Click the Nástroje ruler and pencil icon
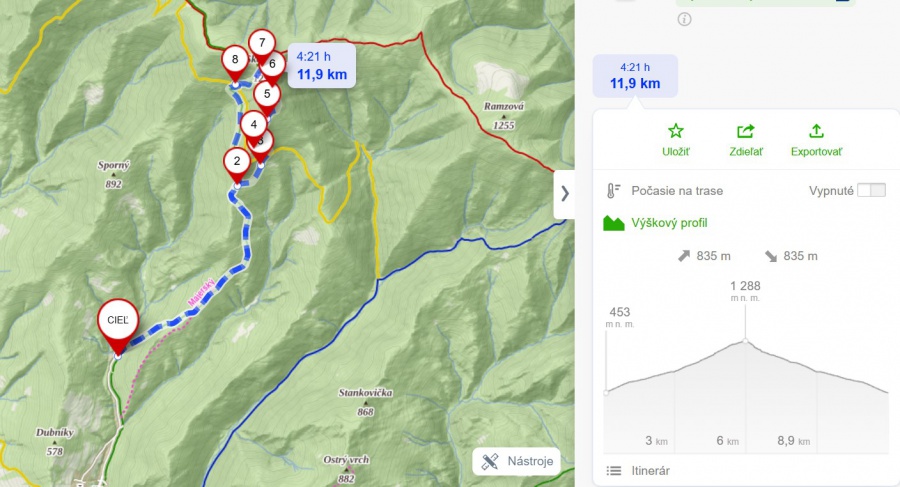Image resolution: width=900 pixels, height=487 pixels. pos(490,461)
